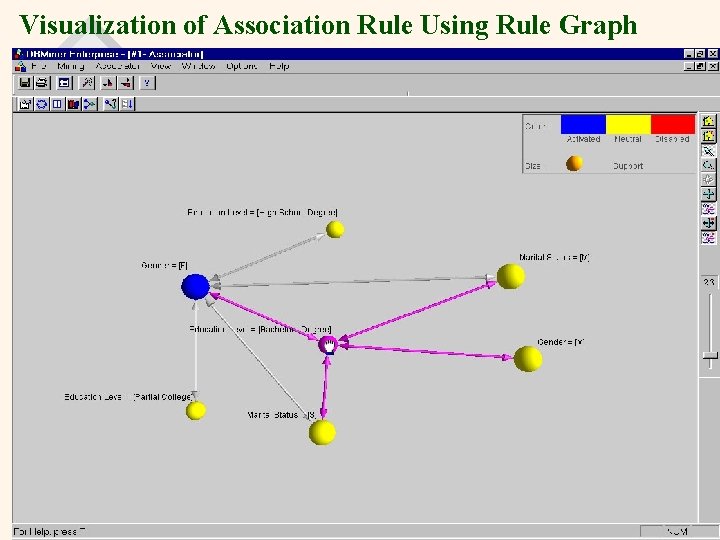Click the NUM indicator in the status bar
The height and width of the screenshot is (540, 720).
pos(677,532)
